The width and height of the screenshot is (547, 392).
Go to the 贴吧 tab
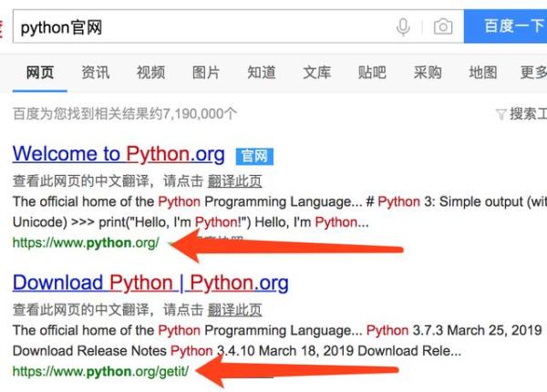(x=372, y=73)
